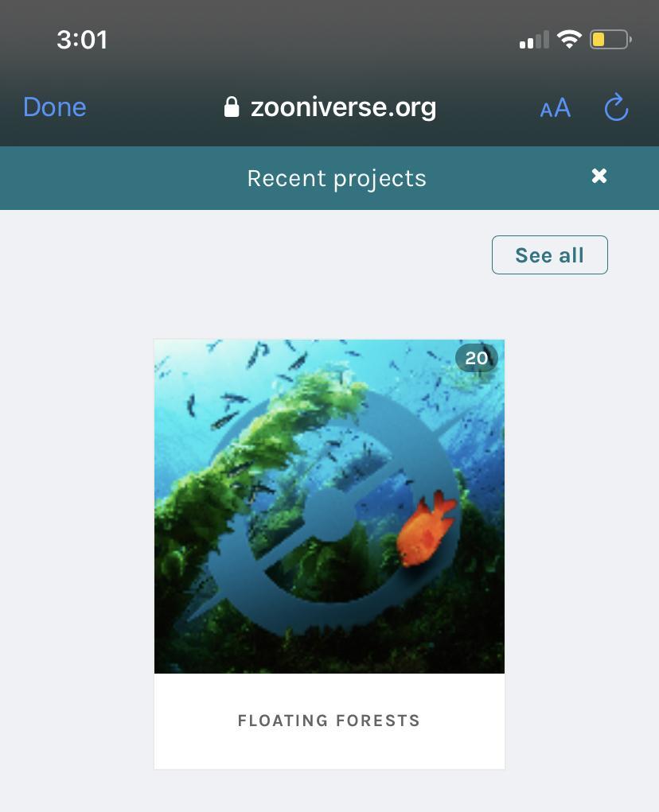Tap the Done button in browser bar
Image resolution: width=659 pixels, height=812 pixels.
(x=55, y=107)
